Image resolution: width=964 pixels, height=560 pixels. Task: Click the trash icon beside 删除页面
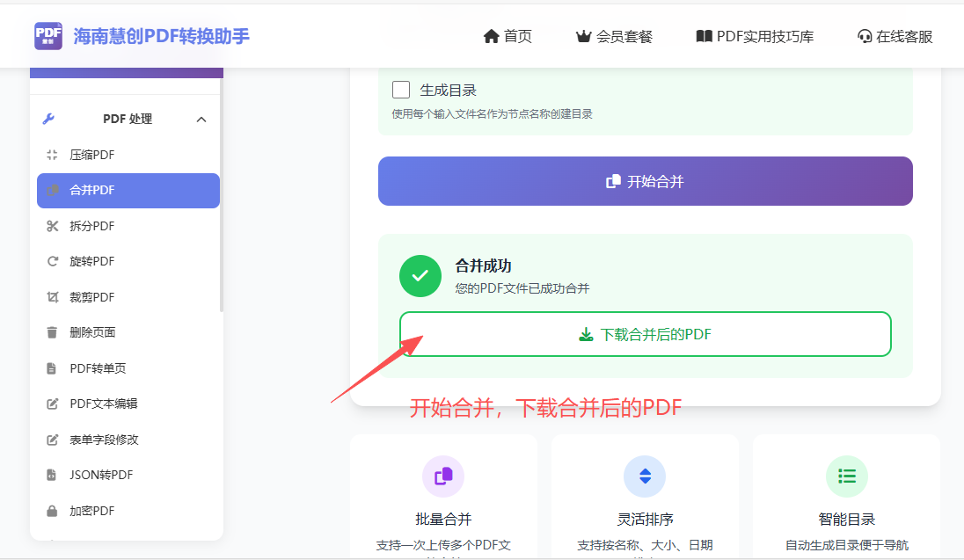pyautogui.click(x=52, y=332)
